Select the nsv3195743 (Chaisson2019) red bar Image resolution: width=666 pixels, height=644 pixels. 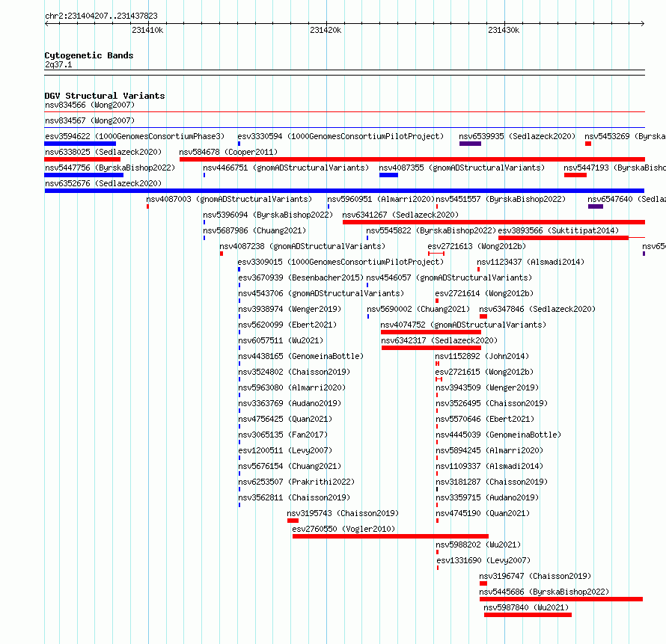tap(293, 521)
